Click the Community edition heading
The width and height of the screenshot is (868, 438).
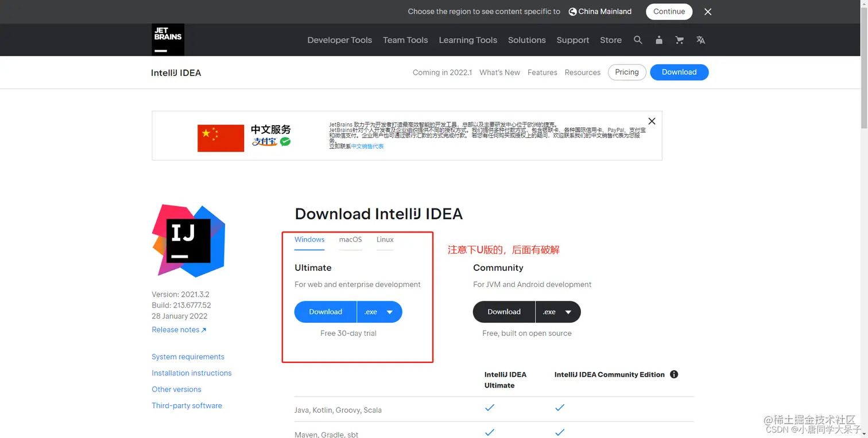pyautogui.click(x=498, y=268)
